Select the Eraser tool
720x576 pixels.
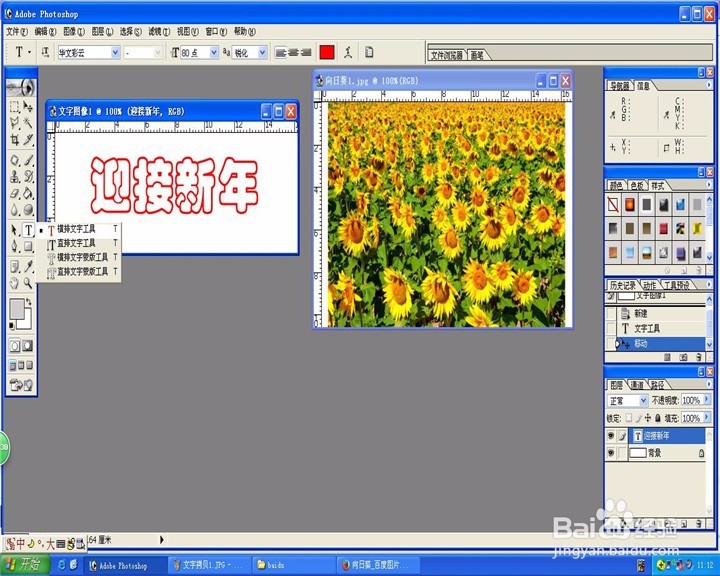click(x=15, y=193)
